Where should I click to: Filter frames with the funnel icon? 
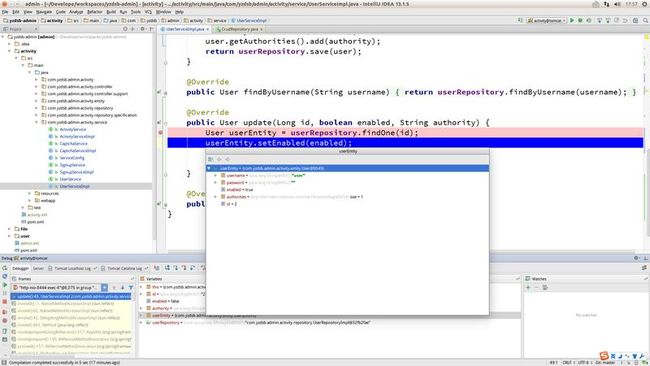tap(131, 287)
